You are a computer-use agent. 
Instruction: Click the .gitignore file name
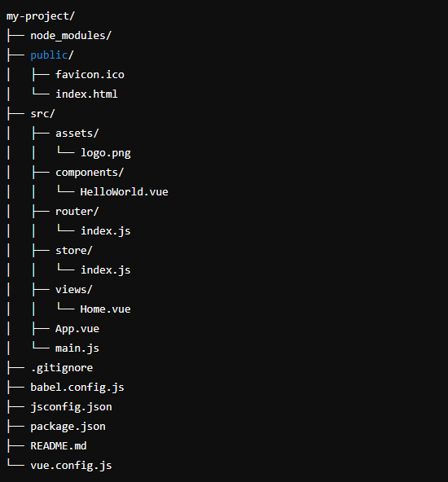click(x=62, y=368)
